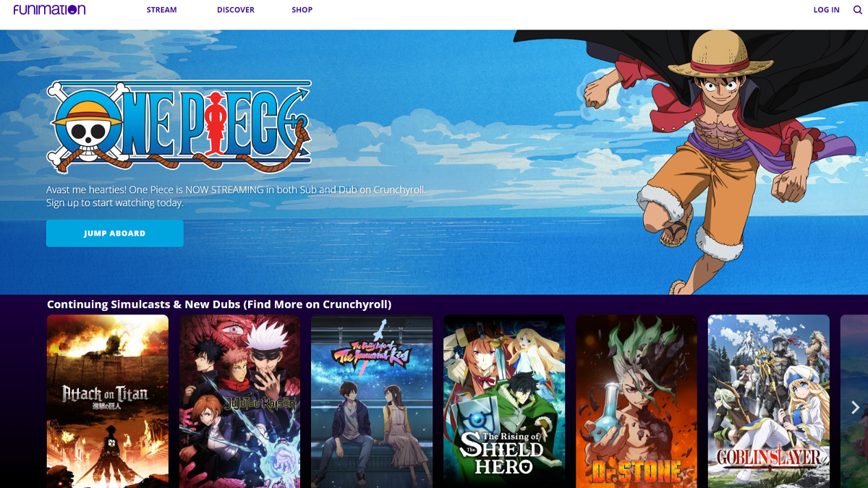Choose The Rising of the Shield Hero
868x488 pixels.
(504, 401)
